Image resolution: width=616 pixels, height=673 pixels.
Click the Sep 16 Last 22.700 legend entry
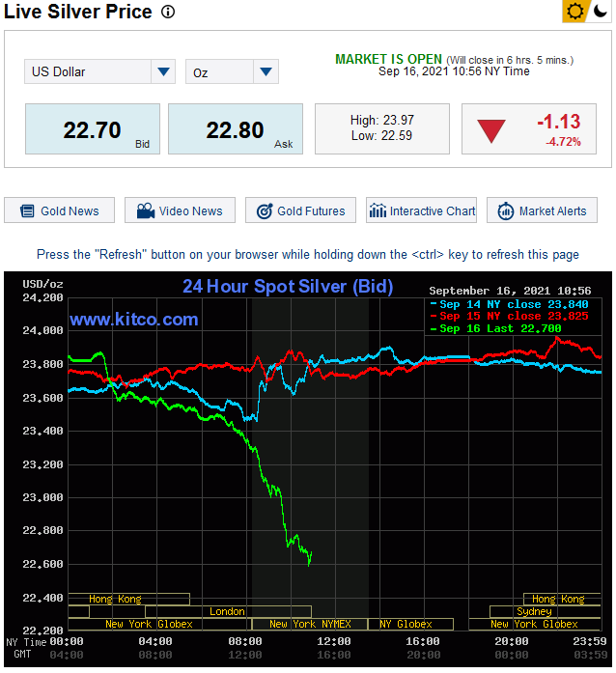click(x=496, y=328)
